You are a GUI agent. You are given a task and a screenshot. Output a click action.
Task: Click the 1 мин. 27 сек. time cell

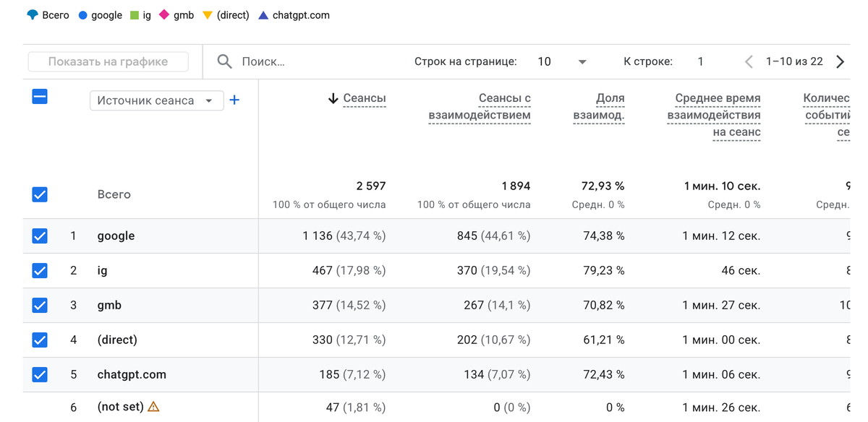(x=721, y=305)
